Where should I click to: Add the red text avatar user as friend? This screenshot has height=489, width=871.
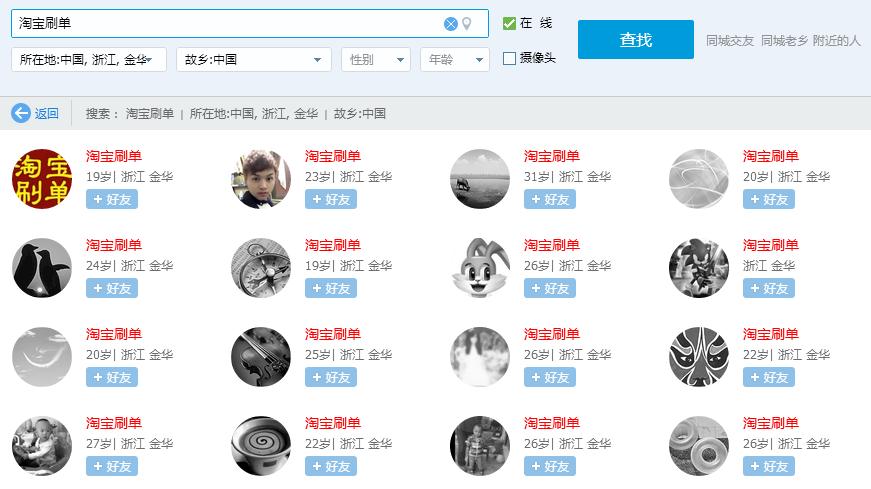[x=112, y=199]
